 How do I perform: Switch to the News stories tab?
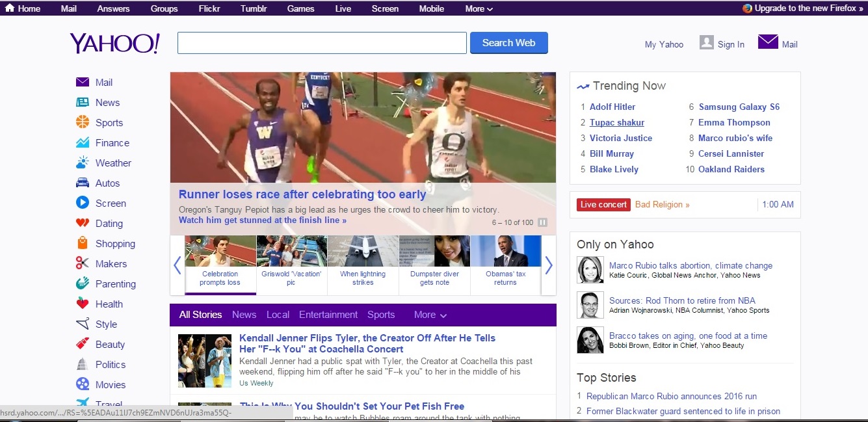[244, 315]
